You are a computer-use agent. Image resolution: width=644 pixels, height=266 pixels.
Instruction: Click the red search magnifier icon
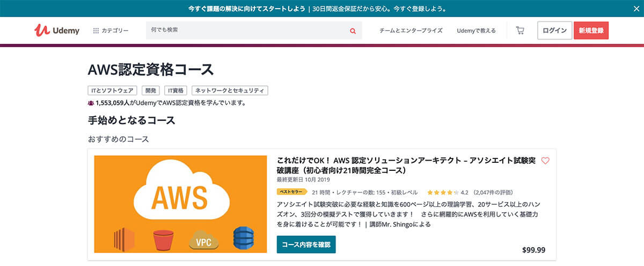click(353, 31)
